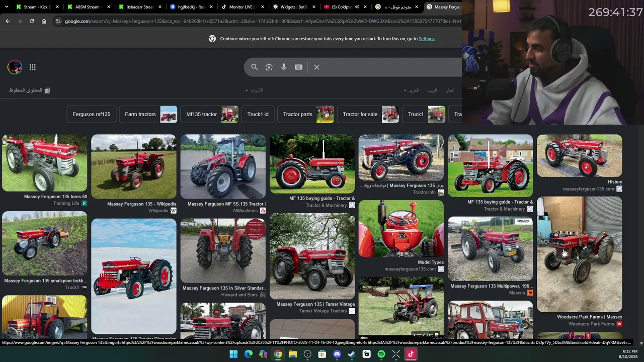Expand the Arabic More menu (المزيد)
Screen dimensions: 644x362
click(x=411, y=90)
